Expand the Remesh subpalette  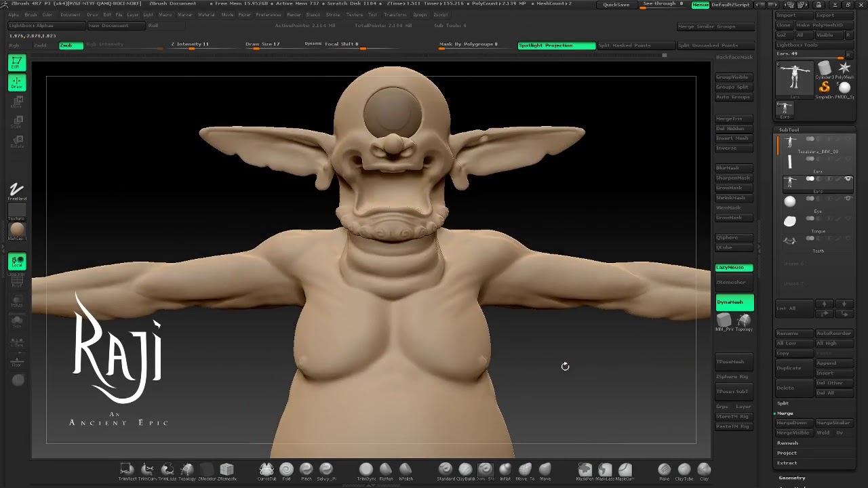[787, 443]
